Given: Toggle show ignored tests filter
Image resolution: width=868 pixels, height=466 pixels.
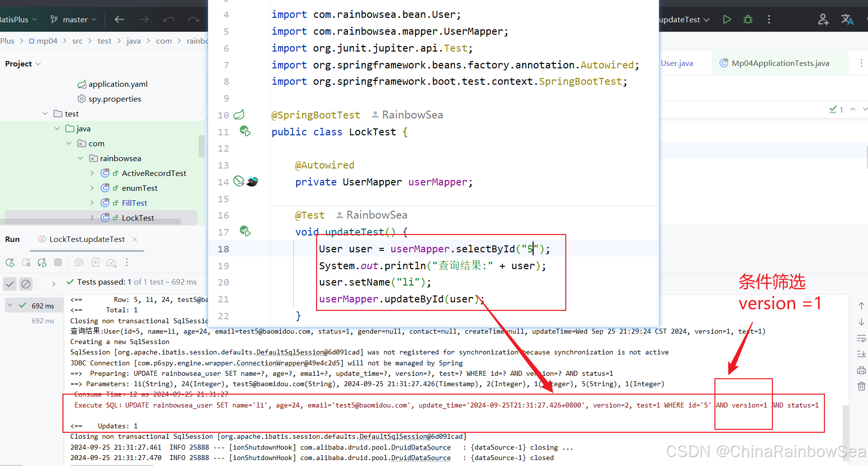Looking at the screenshot, I should (26, 284).
